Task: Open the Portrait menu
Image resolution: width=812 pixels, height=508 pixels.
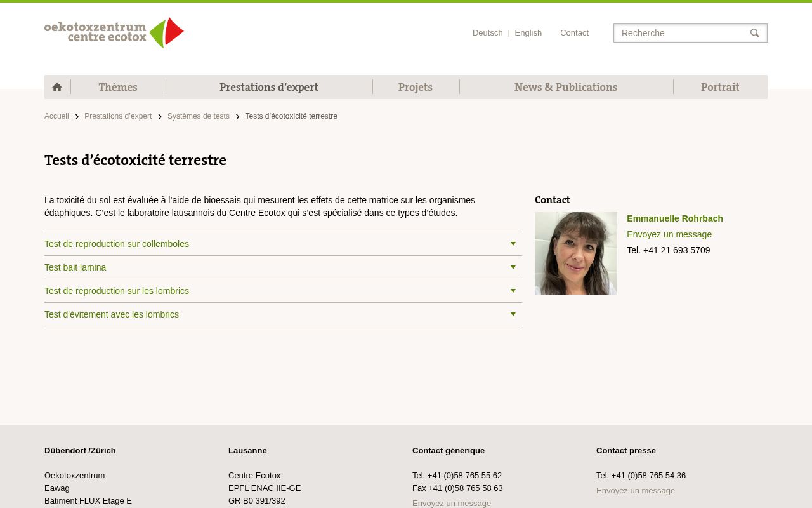Action: pos(720,87)
